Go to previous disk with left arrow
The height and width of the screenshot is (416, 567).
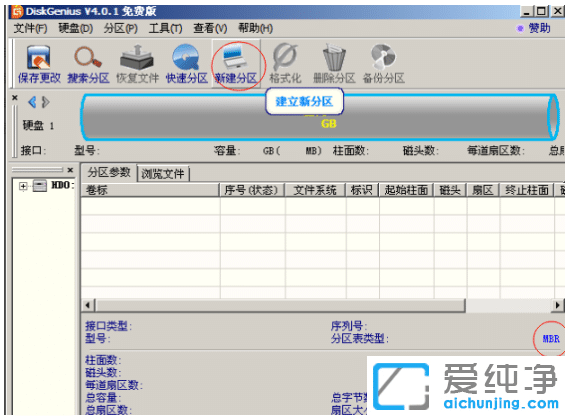32,102
